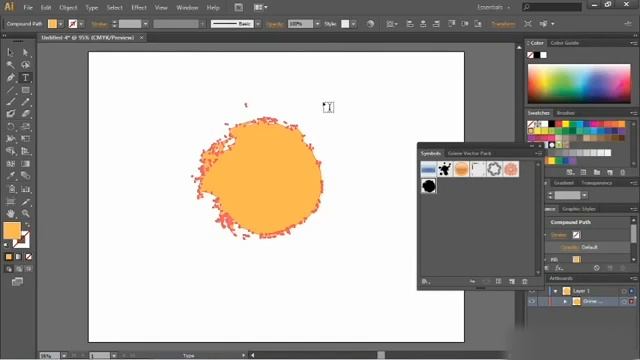Screen dimensions: 640x360
Task: Click the Stroke link in control bar
Action: 100,24
